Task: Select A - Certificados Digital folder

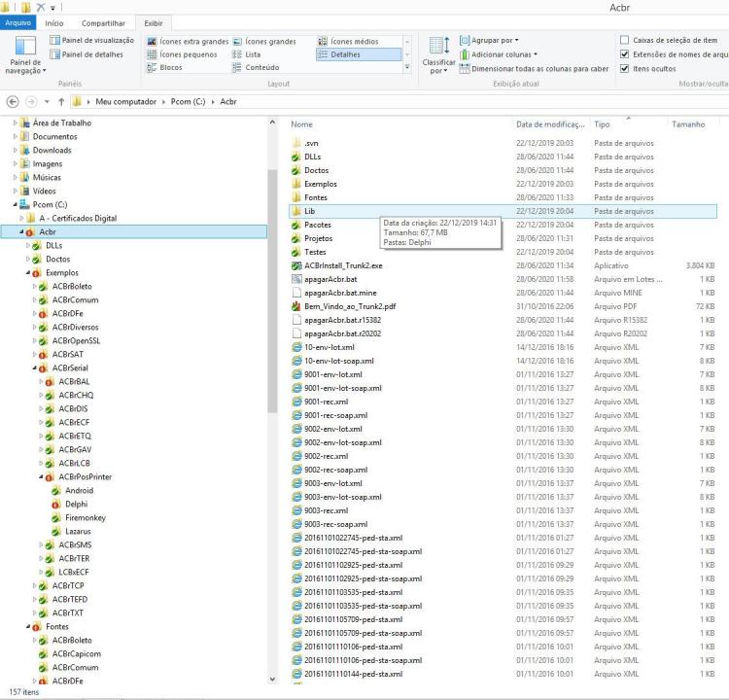Action: tap(78, 218)
